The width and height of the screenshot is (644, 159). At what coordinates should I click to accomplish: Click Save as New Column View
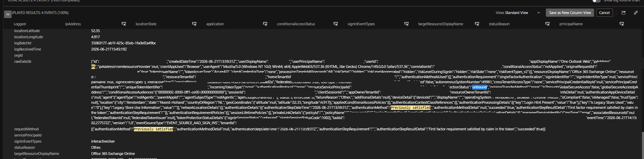[570, 13]
